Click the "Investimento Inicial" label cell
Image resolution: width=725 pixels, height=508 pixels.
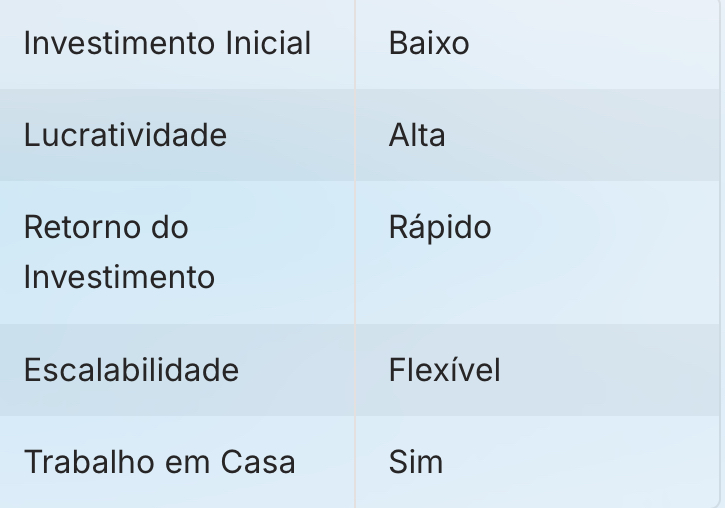(167, 44)
